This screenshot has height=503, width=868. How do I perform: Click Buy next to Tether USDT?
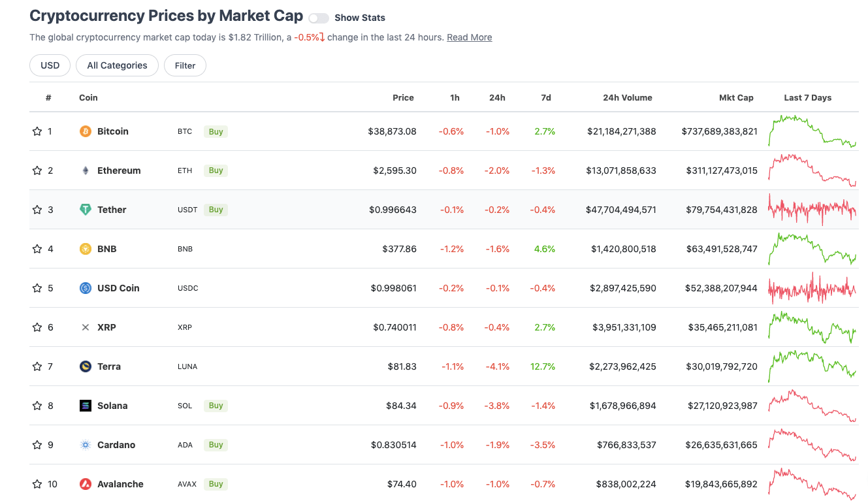point(216,210)
